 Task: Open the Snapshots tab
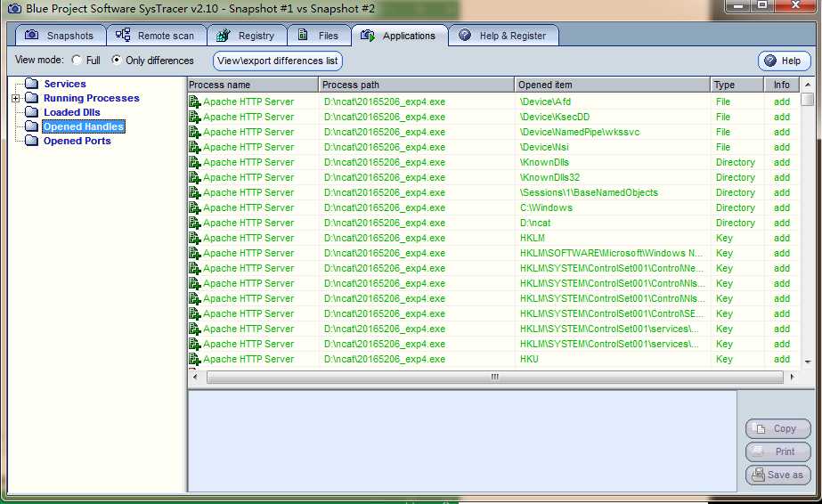[x=61, y=36]
